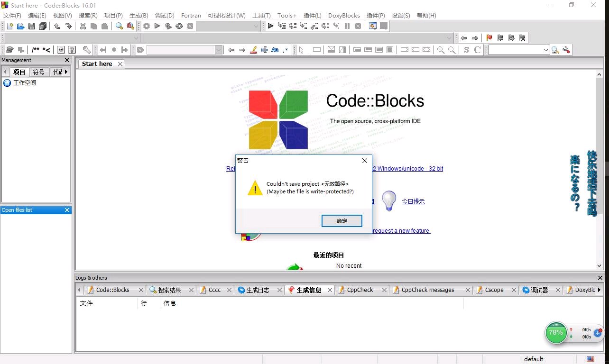
Task: Reveal more log tabs with the right arrow
Action: (x=599, y=290)
